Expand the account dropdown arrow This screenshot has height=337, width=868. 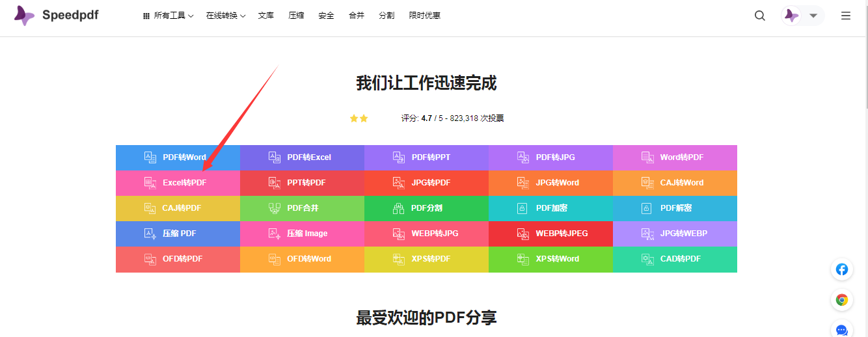click(813, 16)
